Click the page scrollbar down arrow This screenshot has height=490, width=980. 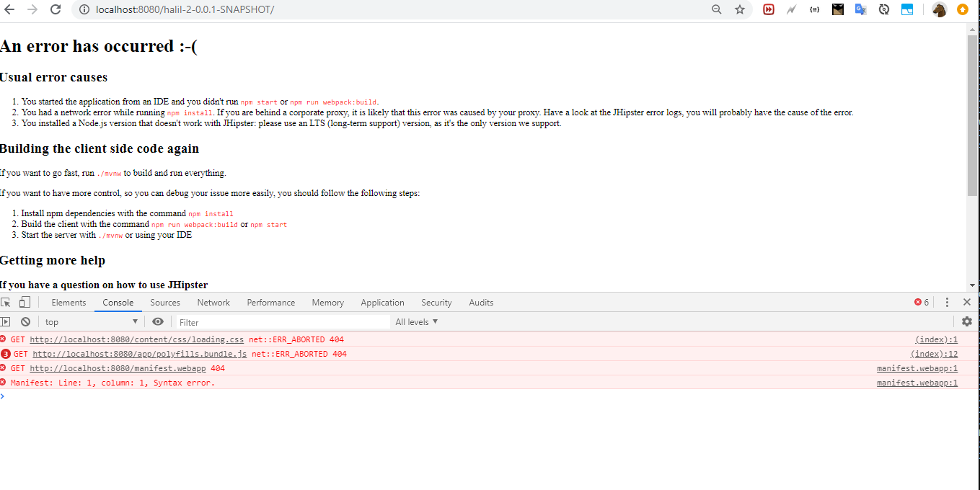pos(972,285)
